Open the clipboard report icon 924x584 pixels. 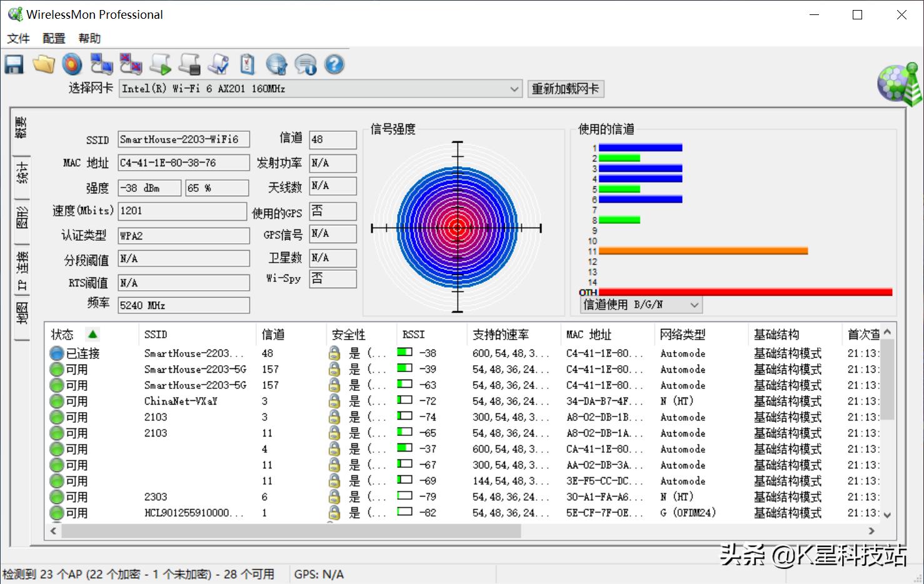click(246, 64)
